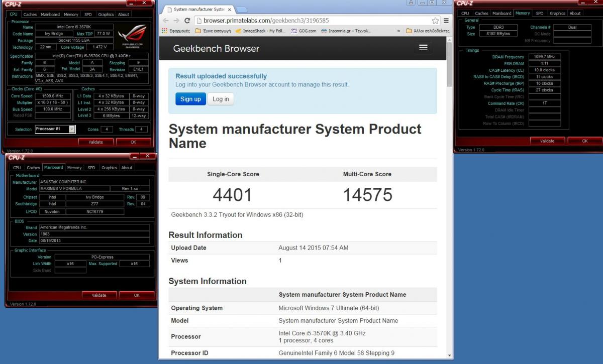Go back in the Chrome browser
This screenshot has height=364, width=603.
click(x=166, y=21)
